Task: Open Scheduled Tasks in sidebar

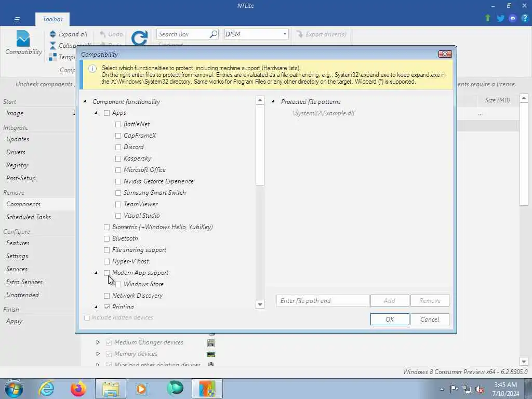Action: pos(29,217)
